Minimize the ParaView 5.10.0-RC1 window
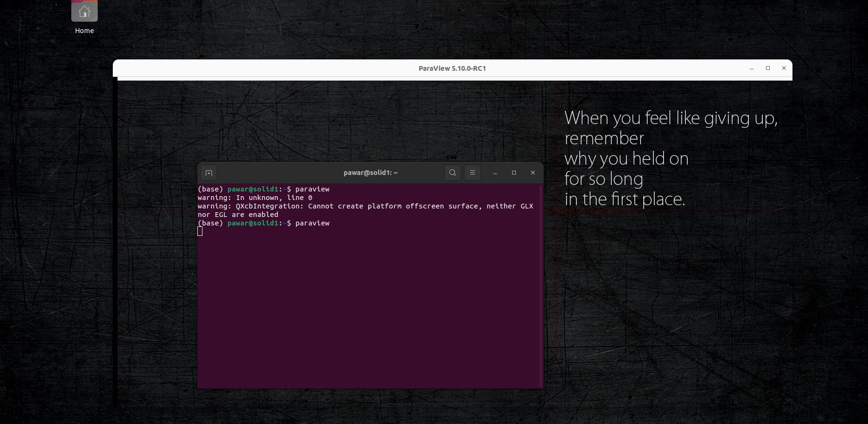The height and width of the screenshot is (424, 868). [751, 68]
